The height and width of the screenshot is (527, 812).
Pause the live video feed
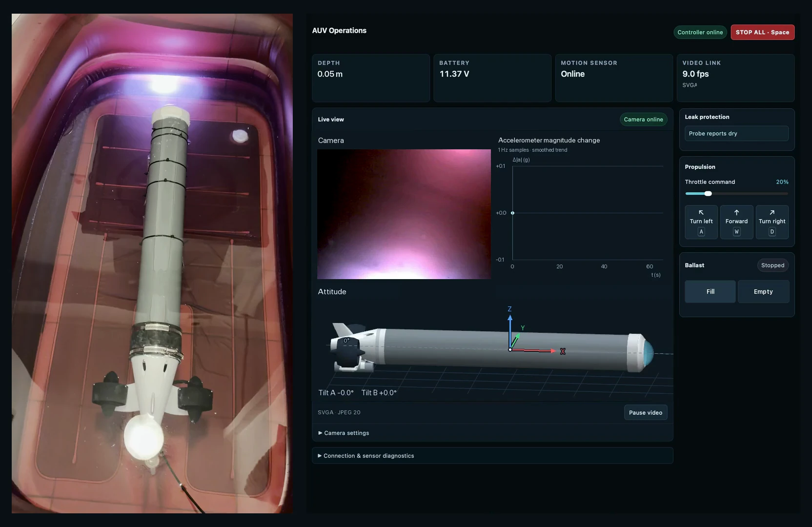645,412
